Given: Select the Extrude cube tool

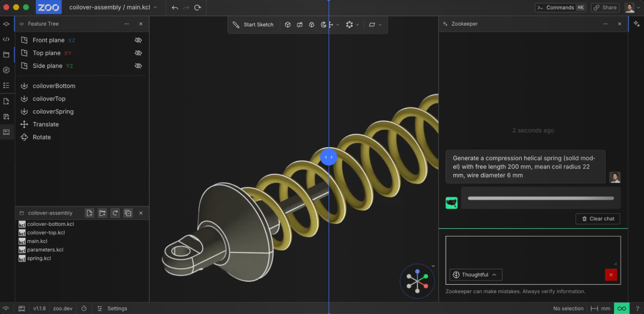Looking at the screenshot, I should pyautogui.click(x=288, y=24).
